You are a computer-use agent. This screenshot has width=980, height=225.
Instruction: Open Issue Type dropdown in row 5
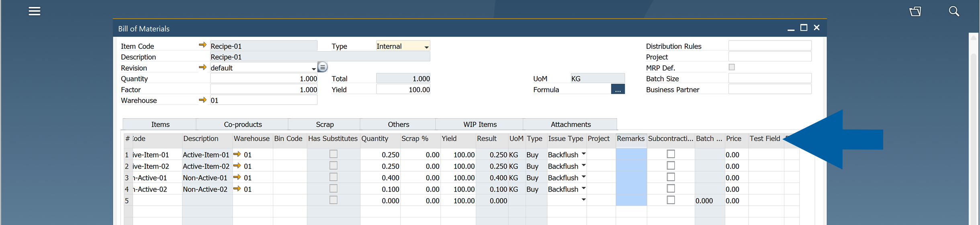(583, 200)
